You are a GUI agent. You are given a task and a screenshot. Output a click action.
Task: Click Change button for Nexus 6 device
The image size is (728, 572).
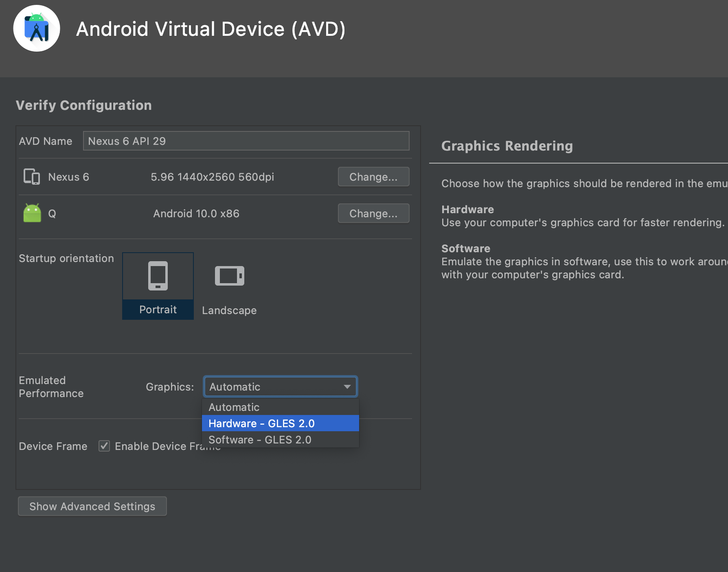point(373,177)
